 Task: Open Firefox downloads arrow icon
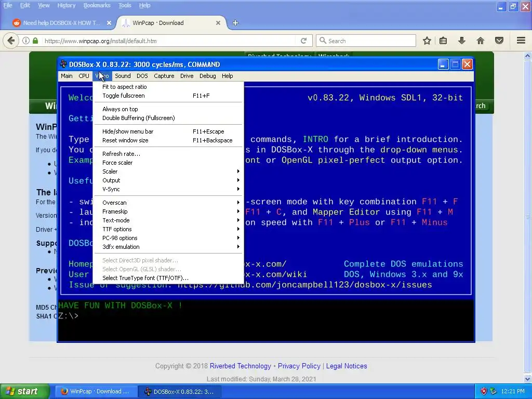(461, 41)
